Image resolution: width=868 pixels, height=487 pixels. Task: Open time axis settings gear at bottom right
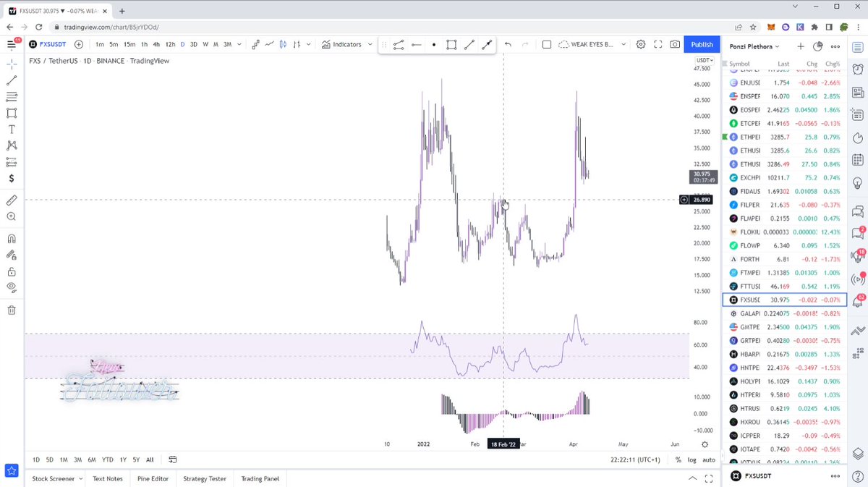(x=705, y=444)
